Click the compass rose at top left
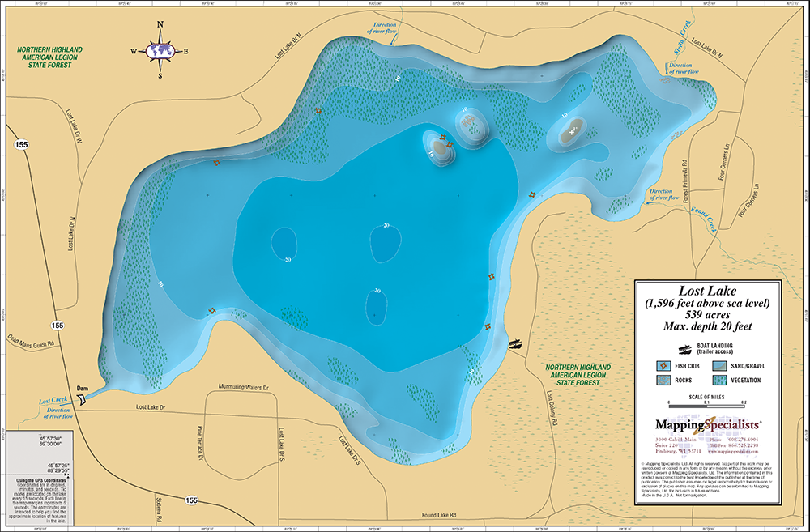Viewport: 810px width, 532px height. coord(160,50)
